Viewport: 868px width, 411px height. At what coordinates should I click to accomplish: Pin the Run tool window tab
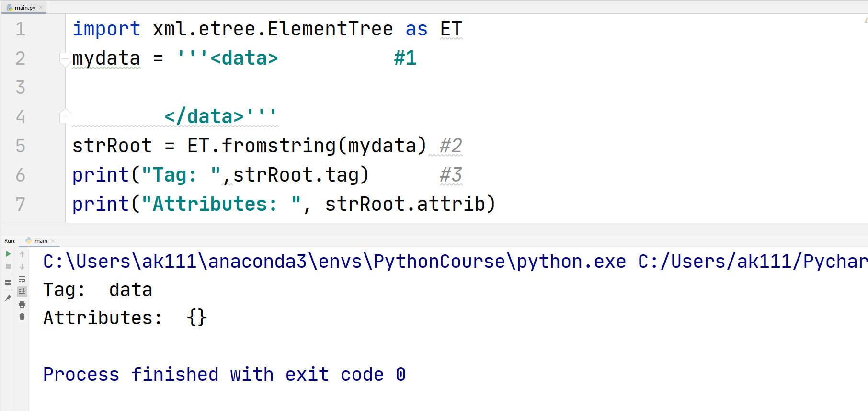[9, 297]
